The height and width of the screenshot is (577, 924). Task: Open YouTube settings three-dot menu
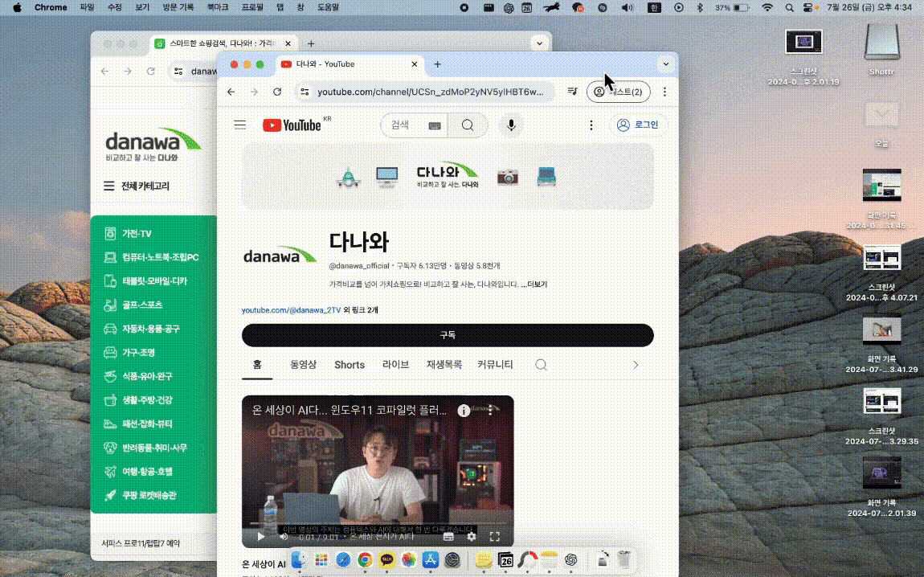[x=591, y=125]
